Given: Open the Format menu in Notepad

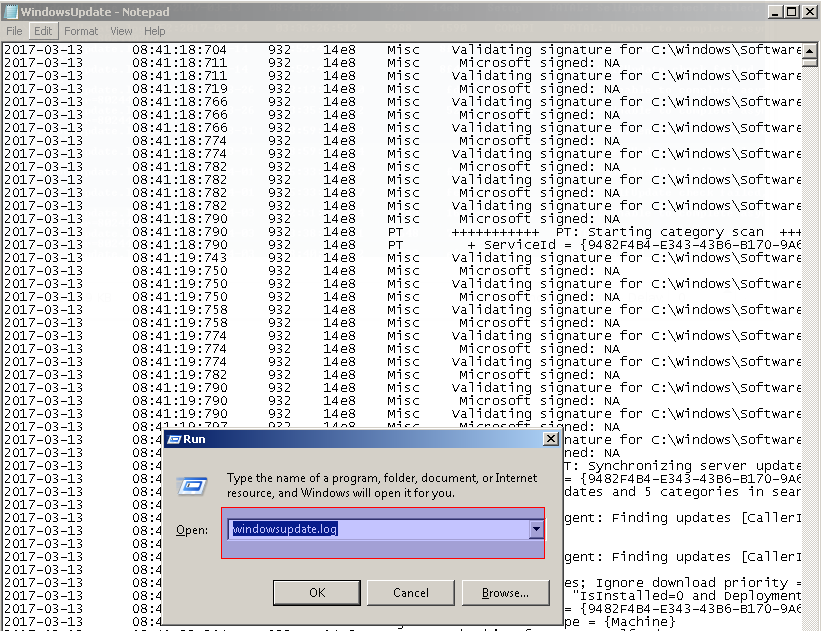Looking at the screenshot, I should [x=81, y=31].
